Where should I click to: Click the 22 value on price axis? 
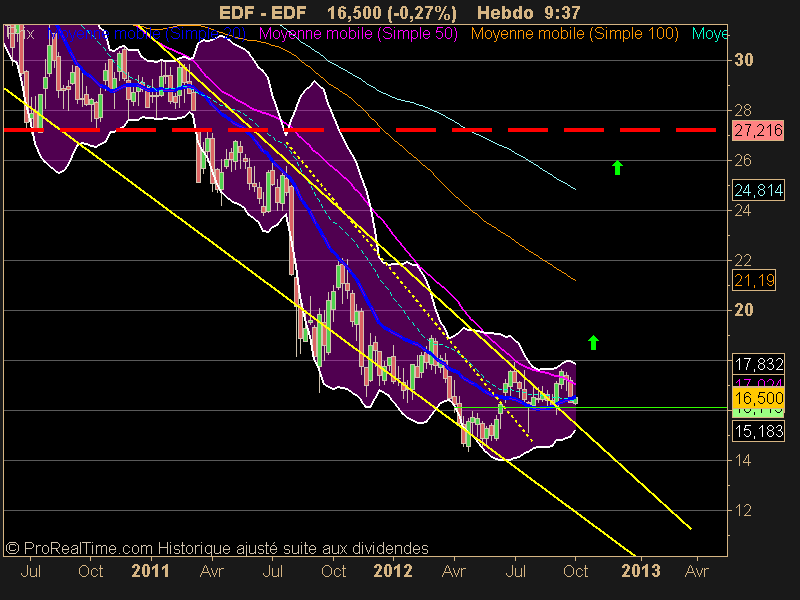[x=743, y=261]
